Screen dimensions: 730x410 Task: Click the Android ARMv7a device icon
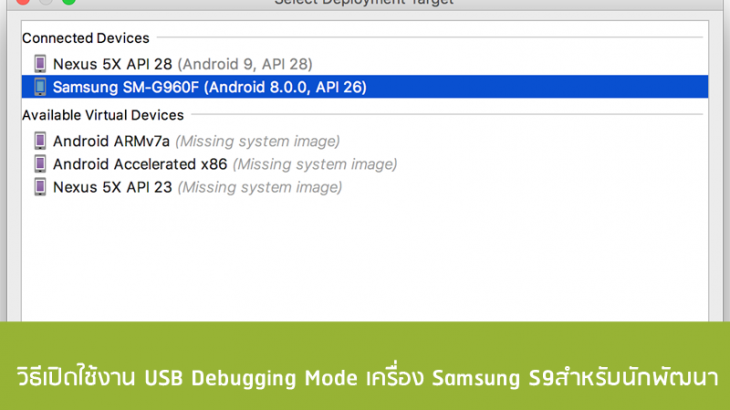(x=40, y=141)
